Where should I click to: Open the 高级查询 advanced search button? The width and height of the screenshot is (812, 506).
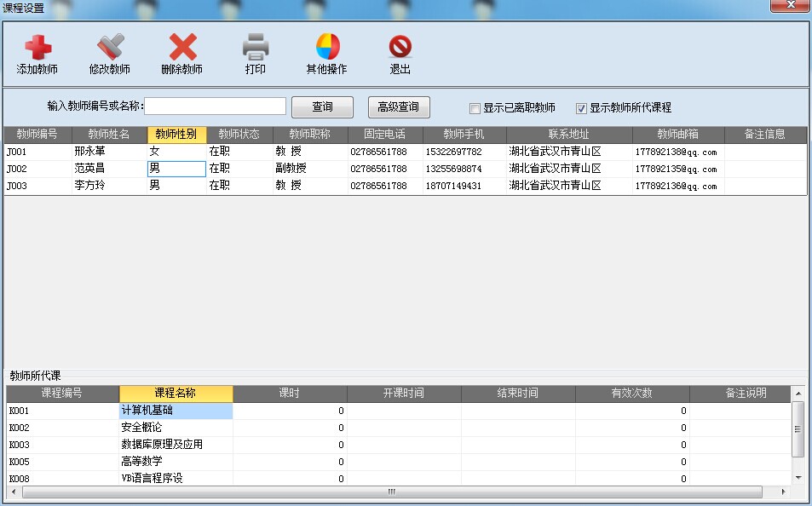399,107
